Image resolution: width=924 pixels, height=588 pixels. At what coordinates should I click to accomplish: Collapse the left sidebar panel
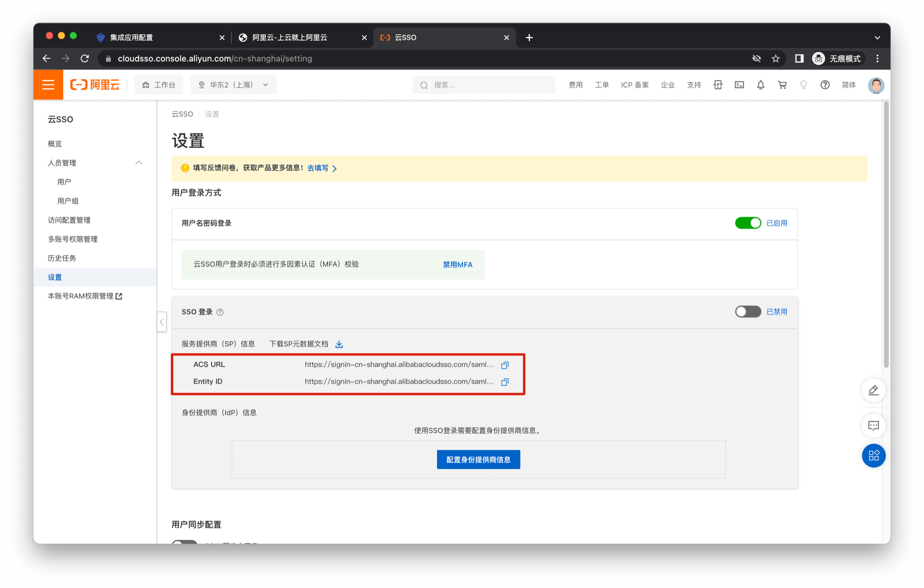(162, 322)
